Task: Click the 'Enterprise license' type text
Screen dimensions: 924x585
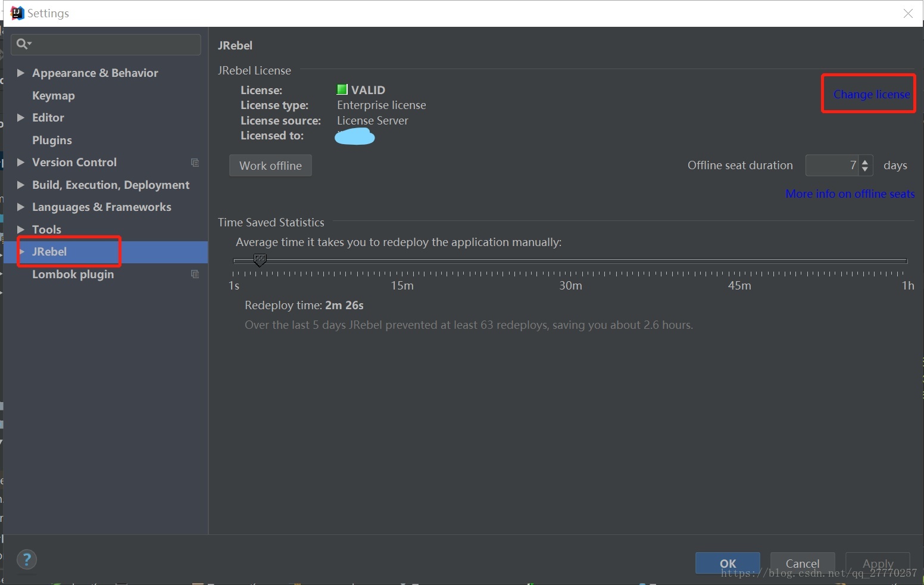Action: 382,105
